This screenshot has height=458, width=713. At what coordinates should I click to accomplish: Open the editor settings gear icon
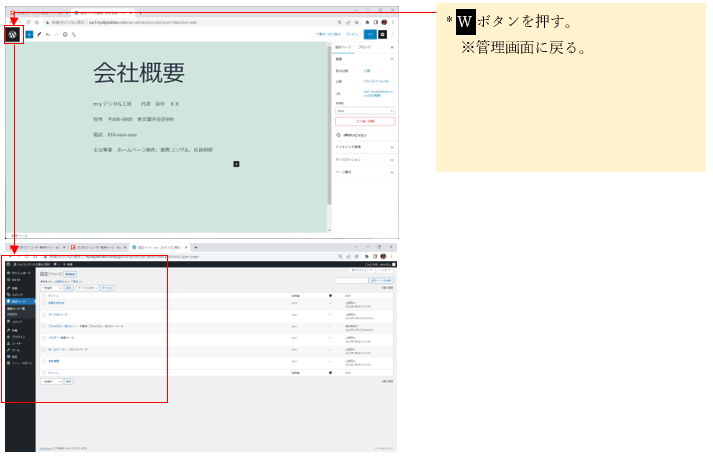point(383,34)
